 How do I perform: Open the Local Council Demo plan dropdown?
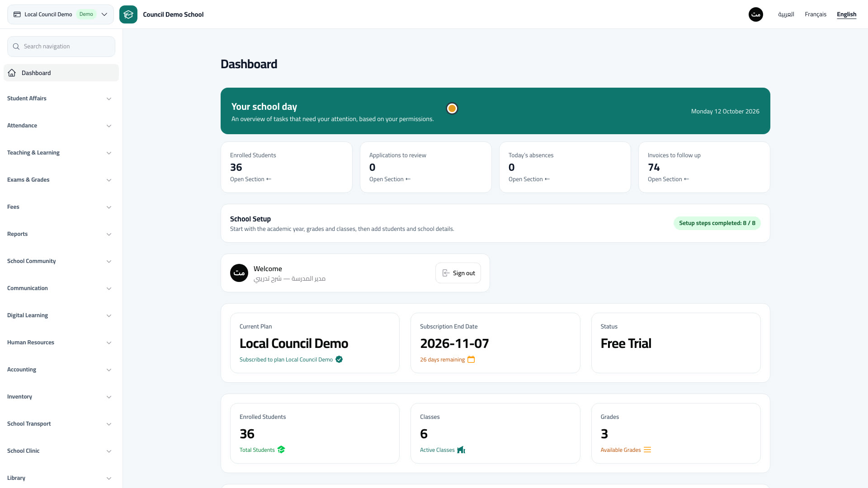(x=61, y=14)
